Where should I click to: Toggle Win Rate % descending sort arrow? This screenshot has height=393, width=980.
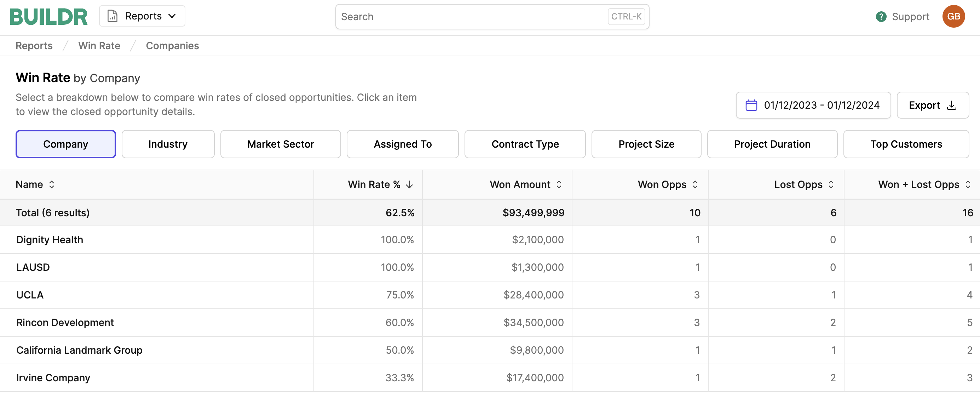[409, 185]
